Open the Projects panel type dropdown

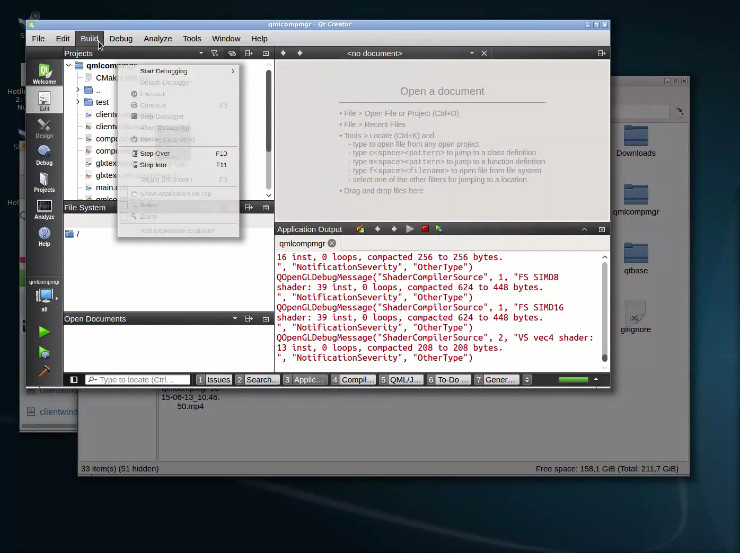(201, 53)
